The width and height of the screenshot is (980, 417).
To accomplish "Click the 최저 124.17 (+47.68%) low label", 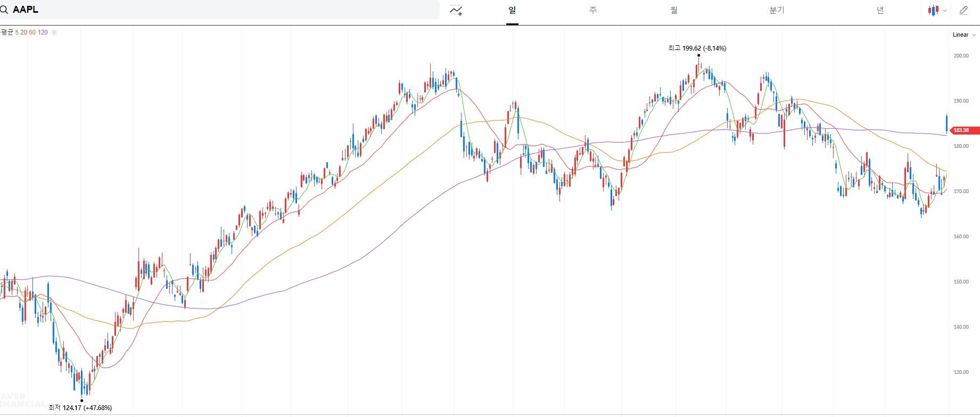I will coord(80,408).
